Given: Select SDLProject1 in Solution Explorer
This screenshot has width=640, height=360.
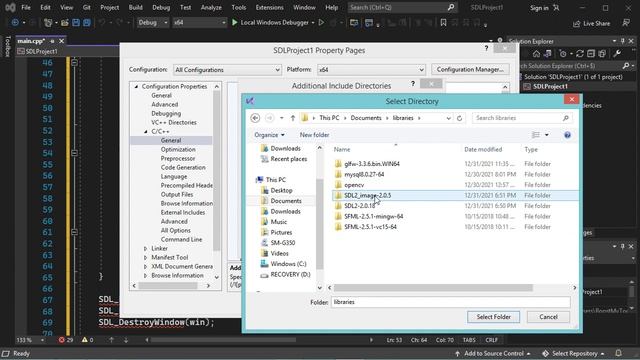Looking at the screenshot, I should pyautogui.click(x=550, y=87).
